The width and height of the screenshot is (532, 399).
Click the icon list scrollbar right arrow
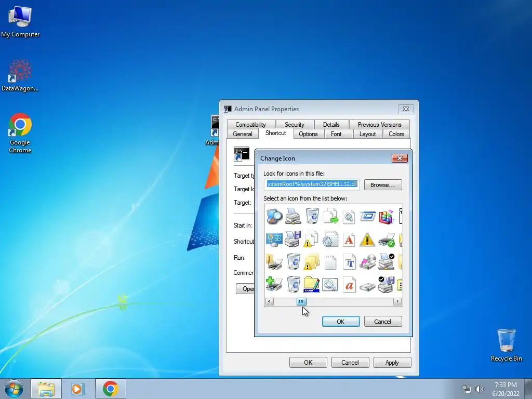[x=397, y=301]
